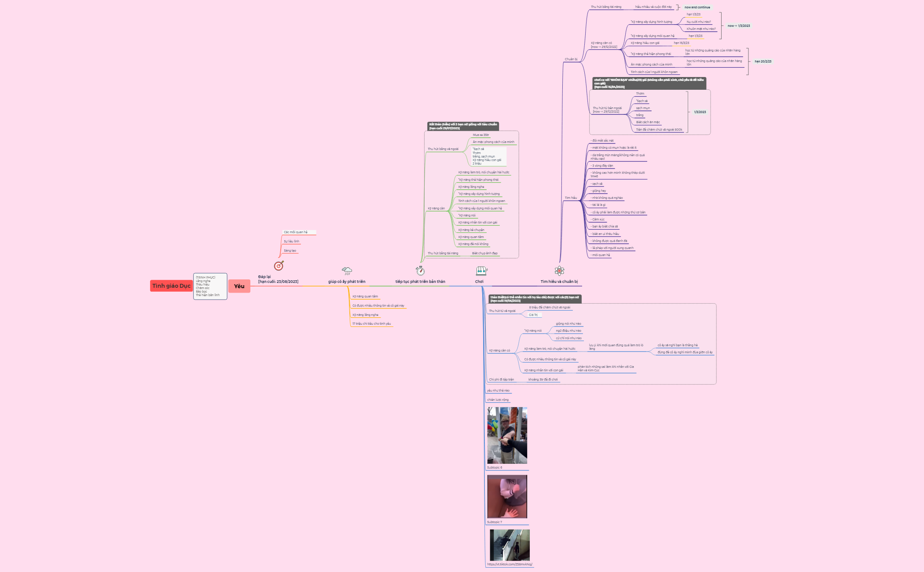Screen dimensions: 924x572
Task: Select the 'hạn 20/2/23' summary label
Action: (x=763, y=62)
